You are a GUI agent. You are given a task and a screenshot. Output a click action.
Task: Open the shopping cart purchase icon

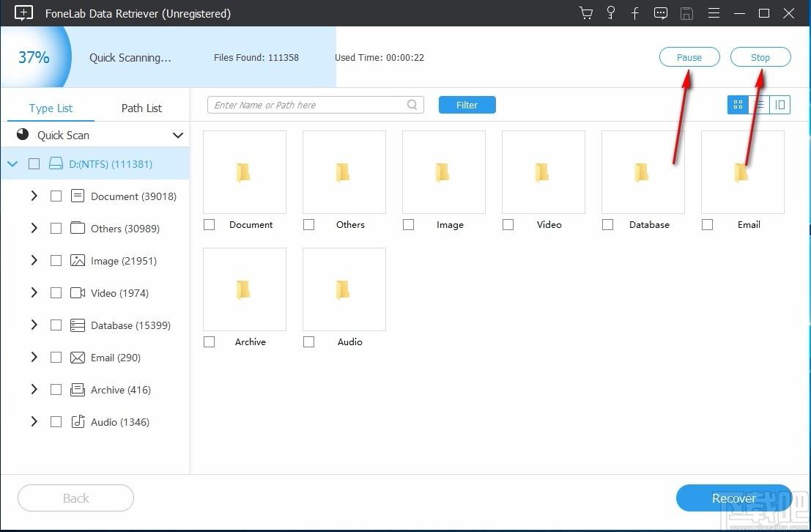[585, 13]
